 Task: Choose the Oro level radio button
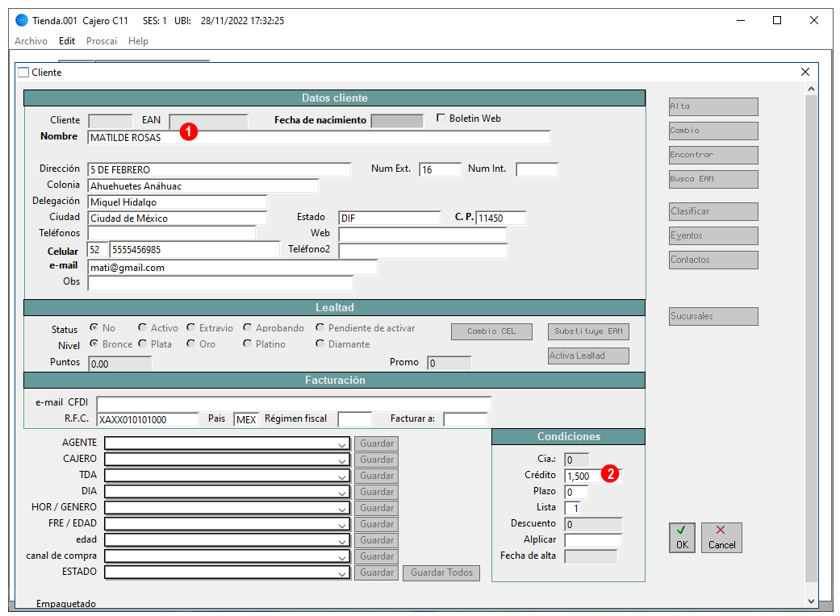pos(190,343)
